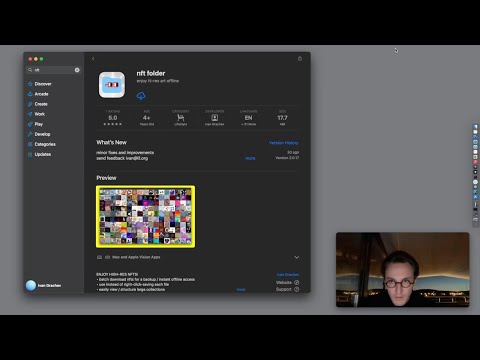
Task: Click the 17.7 MB size stat
Action: click(x=282, y=118)
